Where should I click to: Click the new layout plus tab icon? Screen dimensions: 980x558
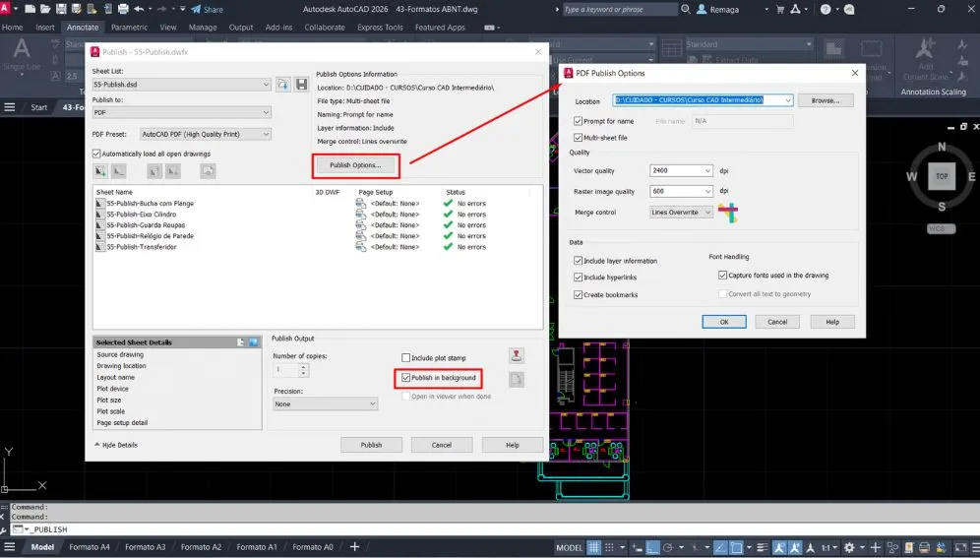pos(354,547)
